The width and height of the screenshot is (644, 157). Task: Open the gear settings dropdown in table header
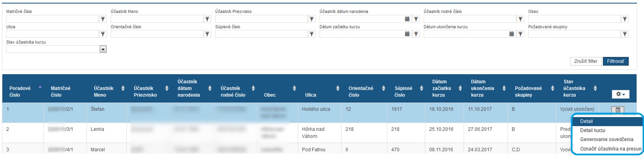coord(620,94)
